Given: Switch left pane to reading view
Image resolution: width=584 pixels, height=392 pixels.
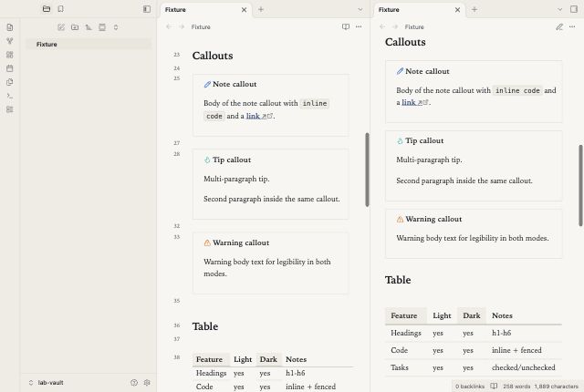Looking at the screenshot, I should [x=346, y=26].
